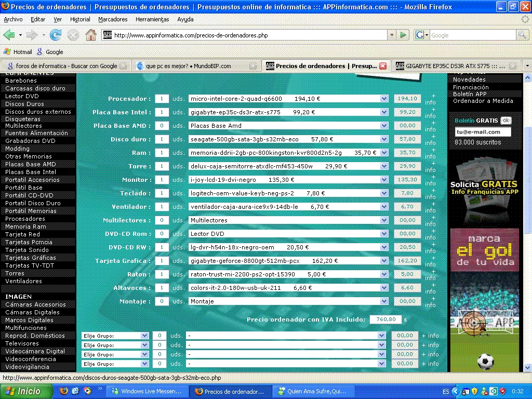Expand the Placa Base Intel dropdown

(384, 112)
